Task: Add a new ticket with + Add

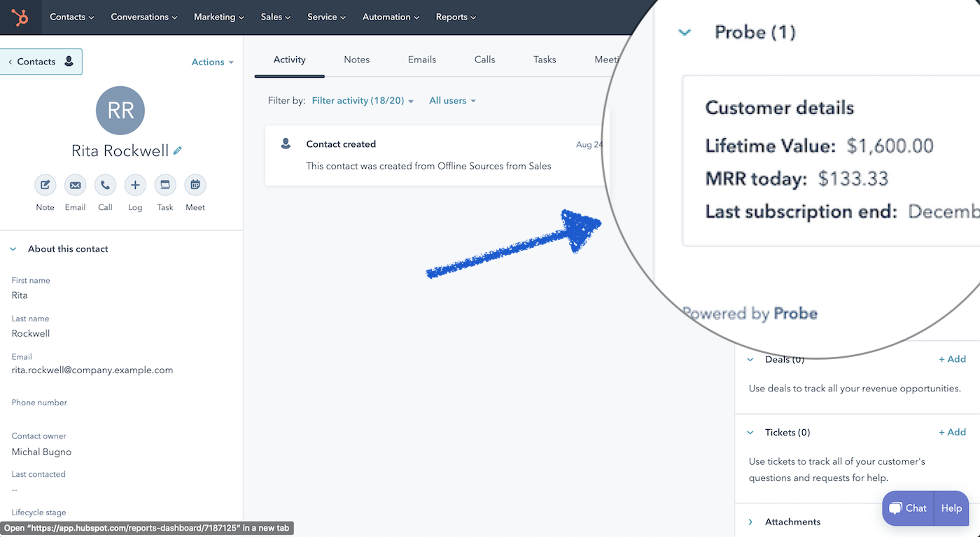Action: tap(952, 432)
